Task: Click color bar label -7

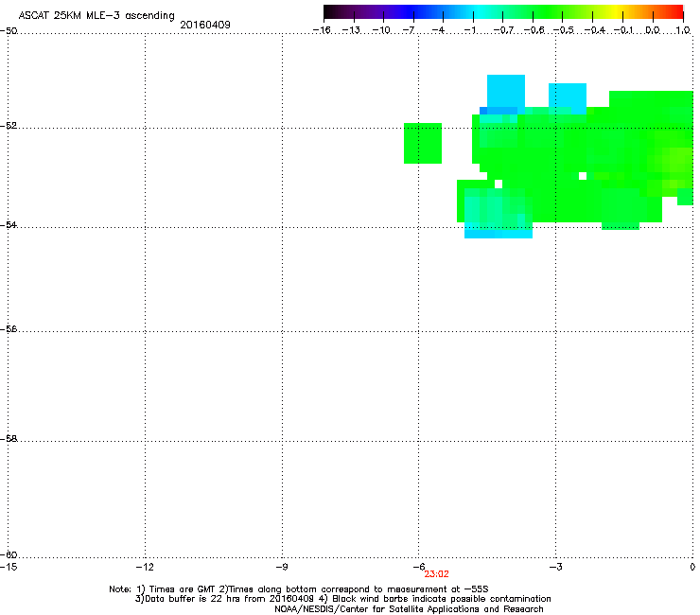Action: 409,30
